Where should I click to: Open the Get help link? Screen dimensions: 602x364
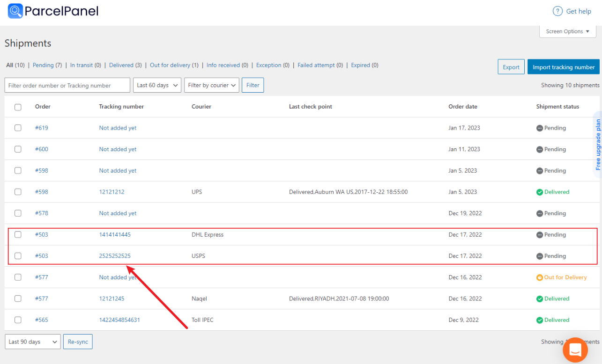(579, 11)
